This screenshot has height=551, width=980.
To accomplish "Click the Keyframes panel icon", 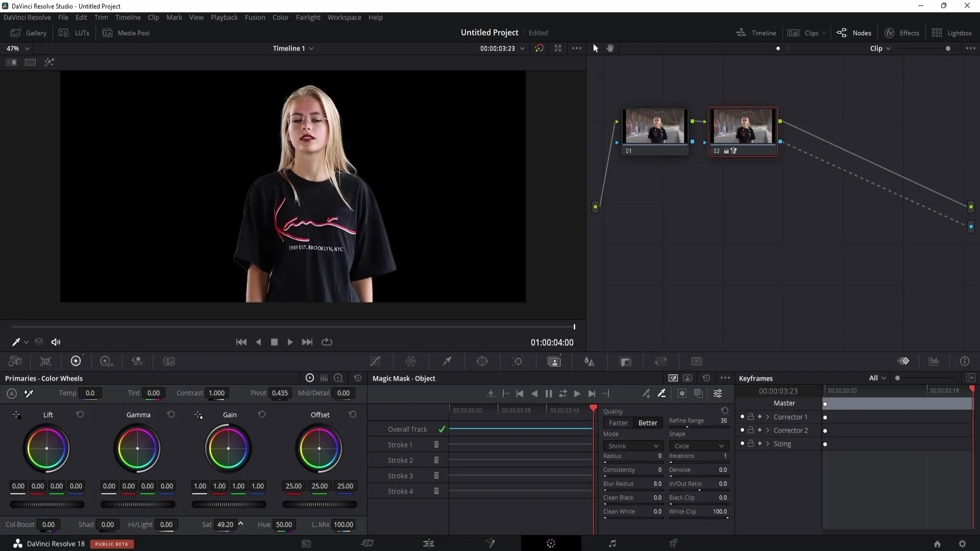I will [x=906, y=362].
